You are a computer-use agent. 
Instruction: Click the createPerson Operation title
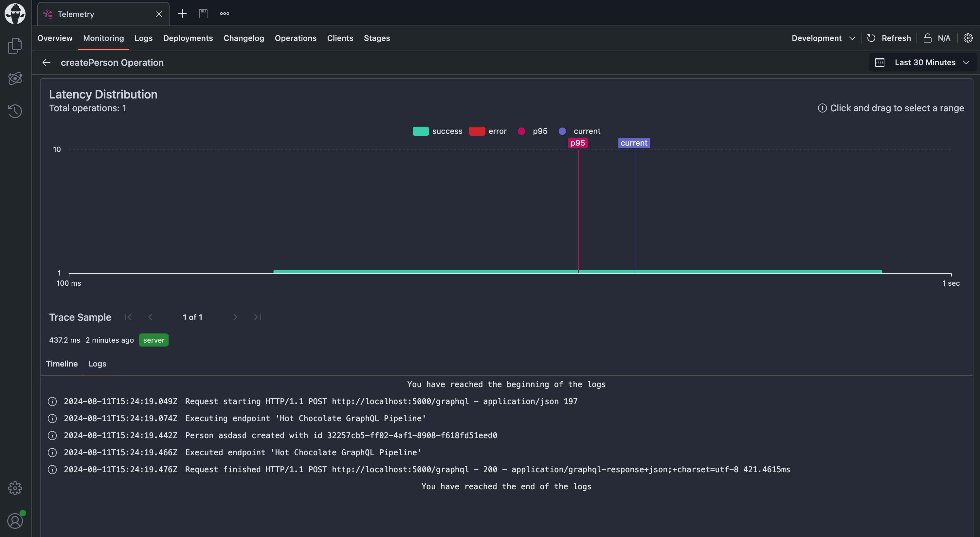coord(112,63)
